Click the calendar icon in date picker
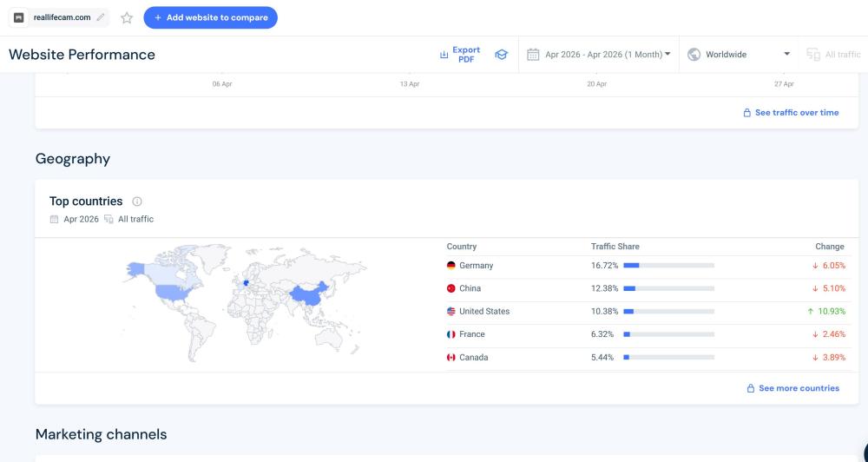 point(533,55)
